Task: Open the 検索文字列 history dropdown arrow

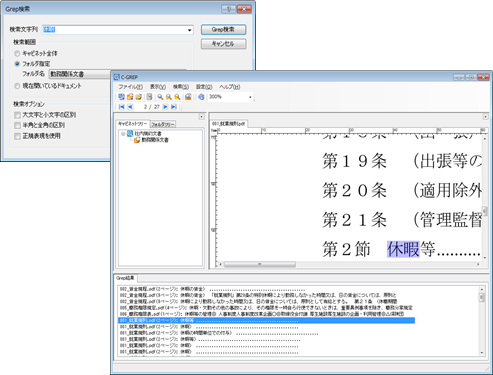Action: [189, 30]
